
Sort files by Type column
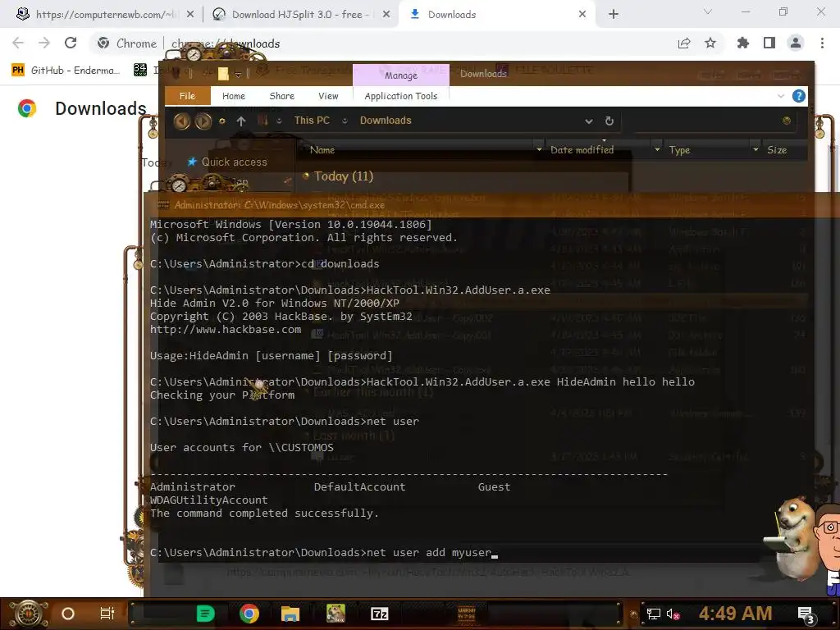tap(679, 150)
